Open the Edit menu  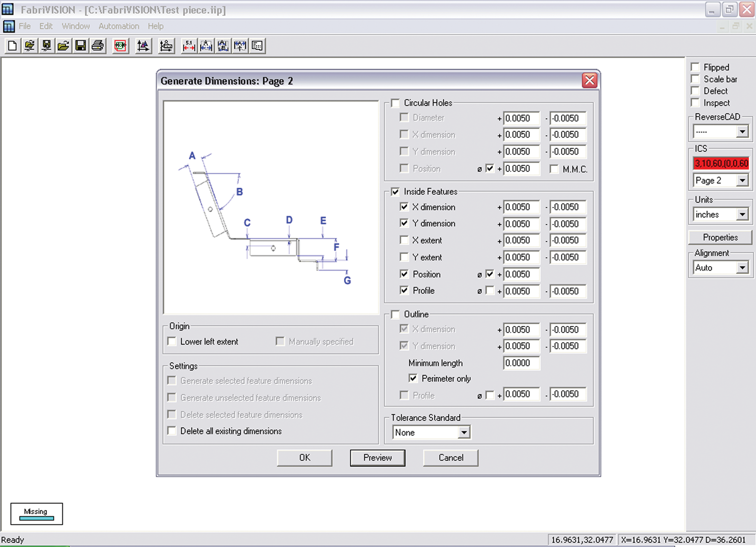point(46,26)
